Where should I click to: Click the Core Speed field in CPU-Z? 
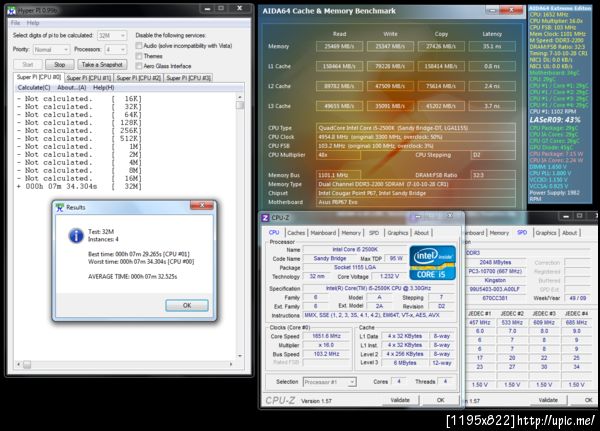coord(326,336)
